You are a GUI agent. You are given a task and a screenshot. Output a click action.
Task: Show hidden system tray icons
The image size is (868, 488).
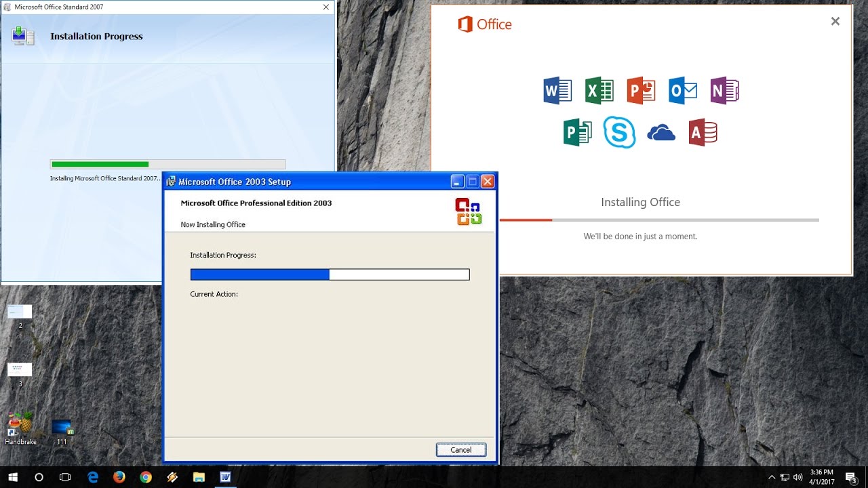point(771,477)
